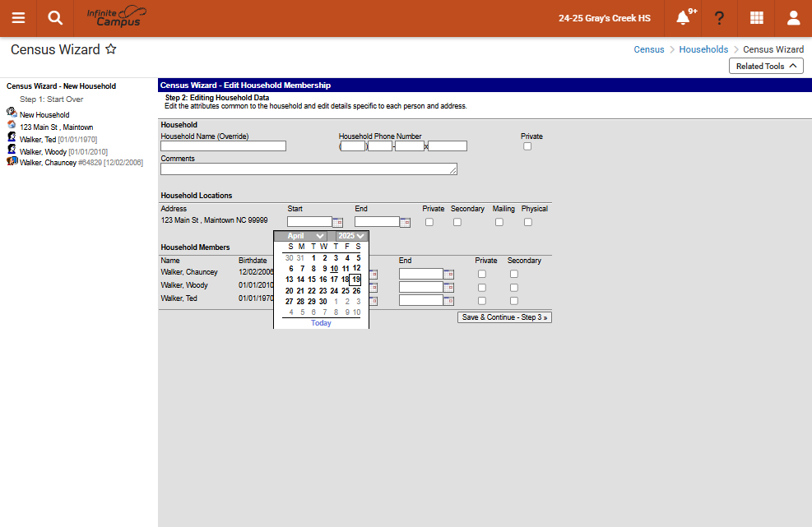812x527 pixels.
Task: Click the 123 Main St address icon
Action: (x=12, y=124)
